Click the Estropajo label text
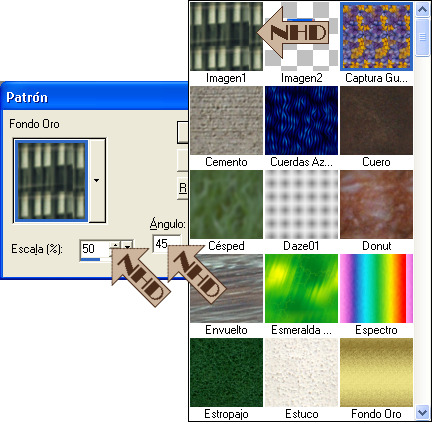Screen dimensions: 432x422 point(226,414)
